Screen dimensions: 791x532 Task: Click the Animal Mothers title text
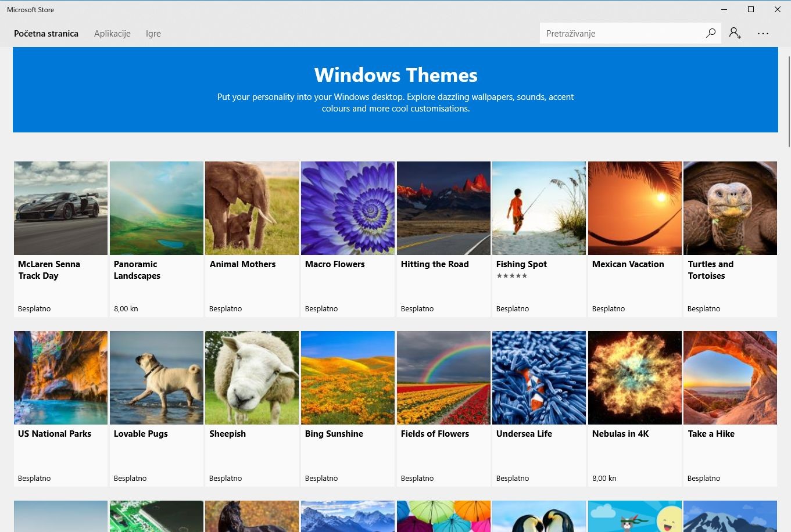pos(242,264)
